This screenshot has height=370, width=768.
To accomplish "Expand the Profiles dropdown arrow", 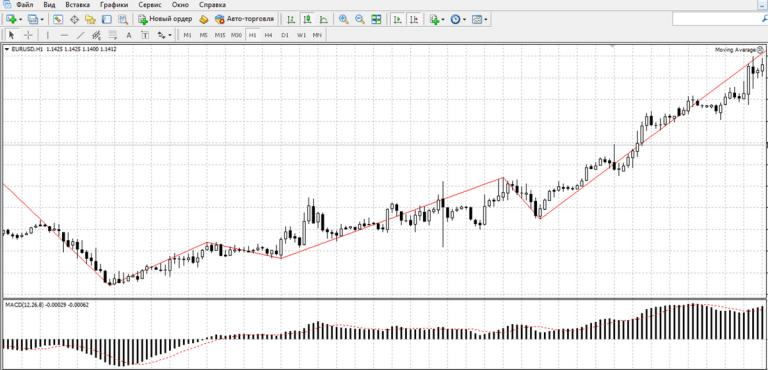I will 42,20.
